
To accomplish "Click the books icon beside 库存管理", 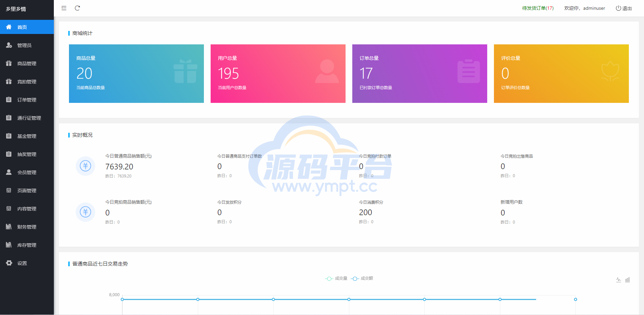I will pos(9,245).
